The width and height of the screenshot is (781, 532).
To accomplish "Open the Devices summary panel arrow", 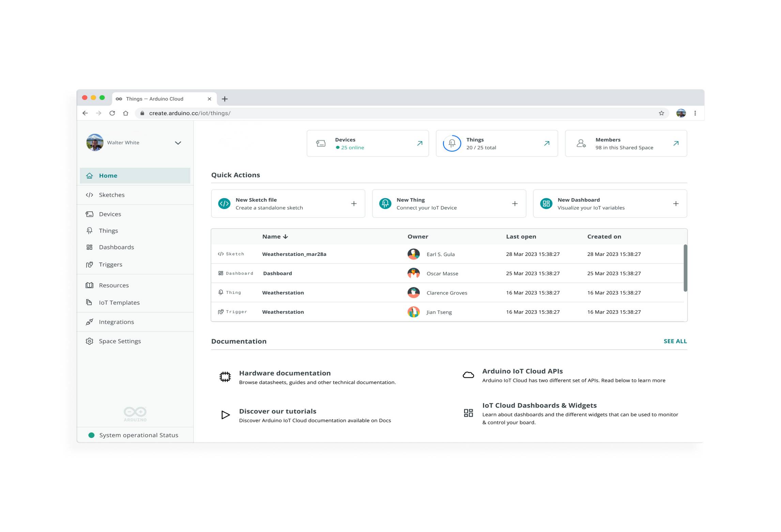I will 419,143.
